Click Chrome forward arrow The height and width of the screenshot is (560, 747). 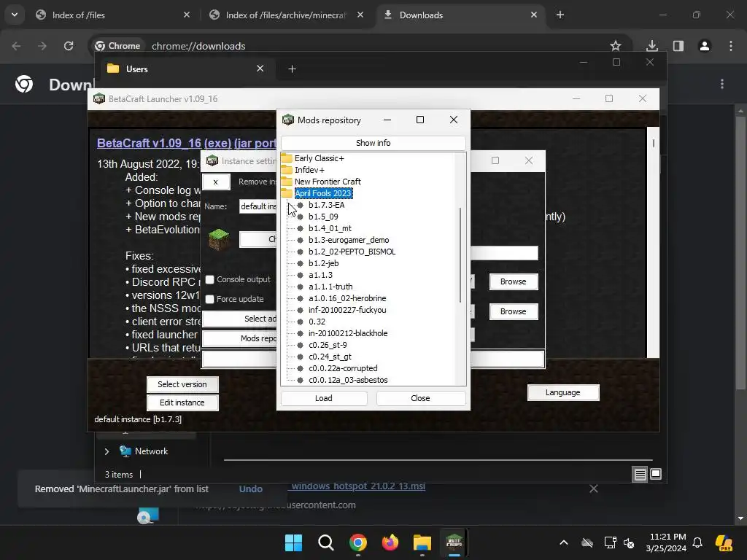[42, 46]
